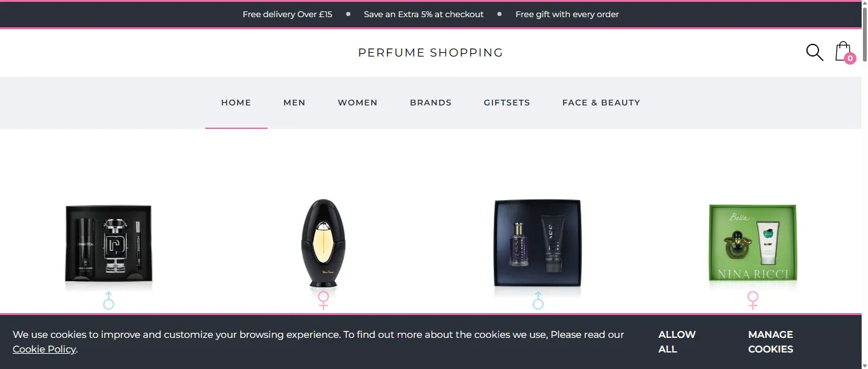Click the cart item count badge
This screenshot has width=868, height=369.
pos(850,58)
